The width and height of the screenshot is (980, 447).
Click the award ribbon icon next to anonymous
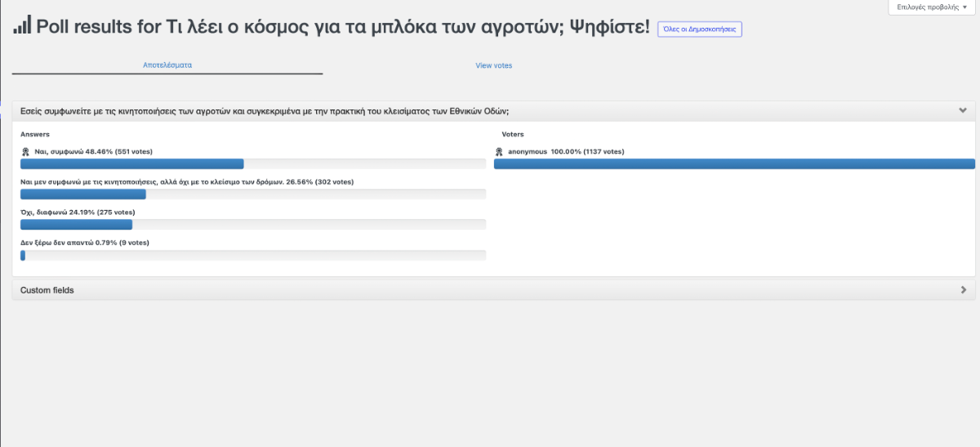pyautogui.click(x=499, y=152)
